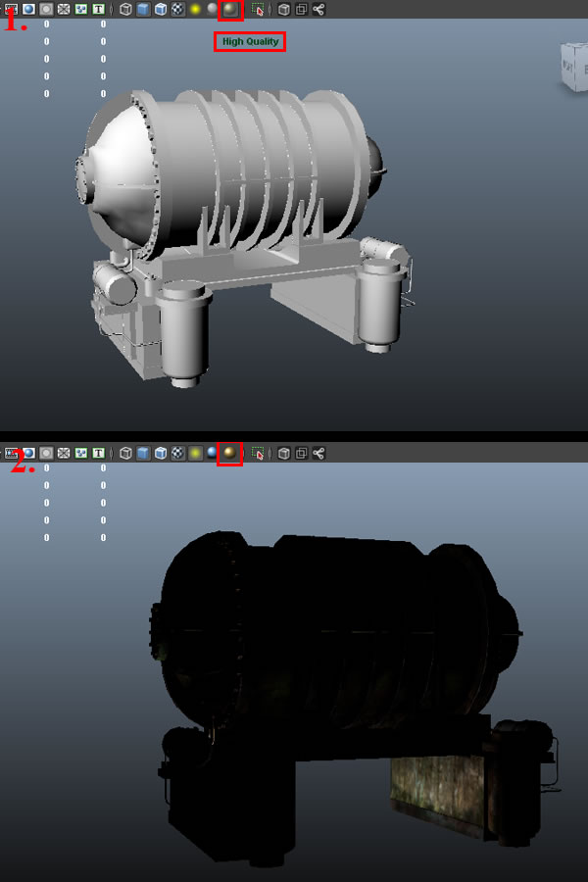The height and width of the screenshot is (882, 588).
Task: Toggle Wireframe on Shaded in top viewport
Action: (x=161, y=9)
